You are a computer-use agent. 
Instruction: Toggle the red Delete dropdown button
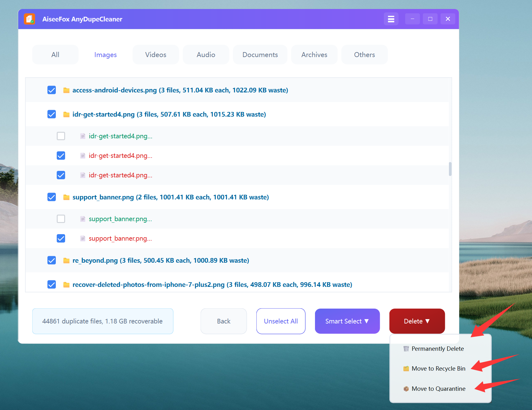[417, 321]
